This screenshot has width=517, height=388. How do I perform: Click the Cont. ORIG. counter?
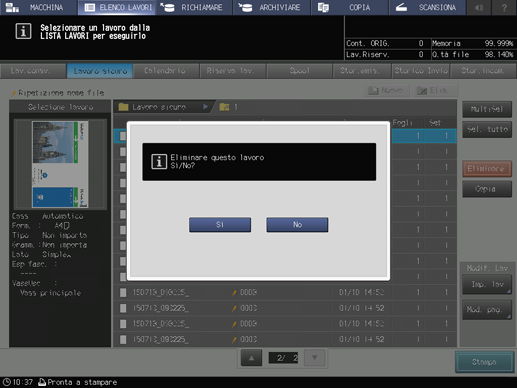pos(385,44)
